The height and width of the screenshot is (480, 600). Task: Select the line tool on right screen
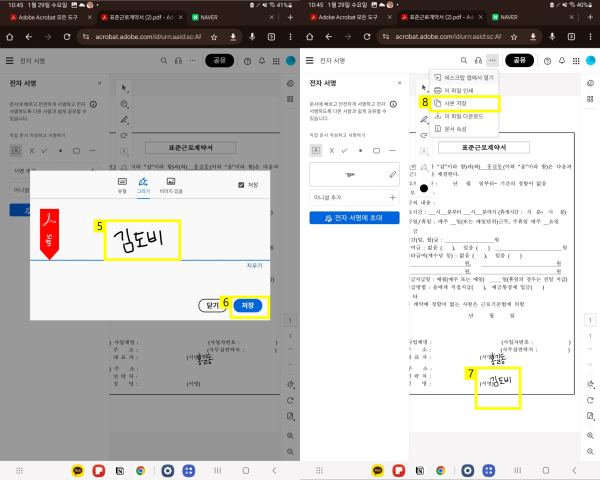pyautogui.click(x=392, y=150)
